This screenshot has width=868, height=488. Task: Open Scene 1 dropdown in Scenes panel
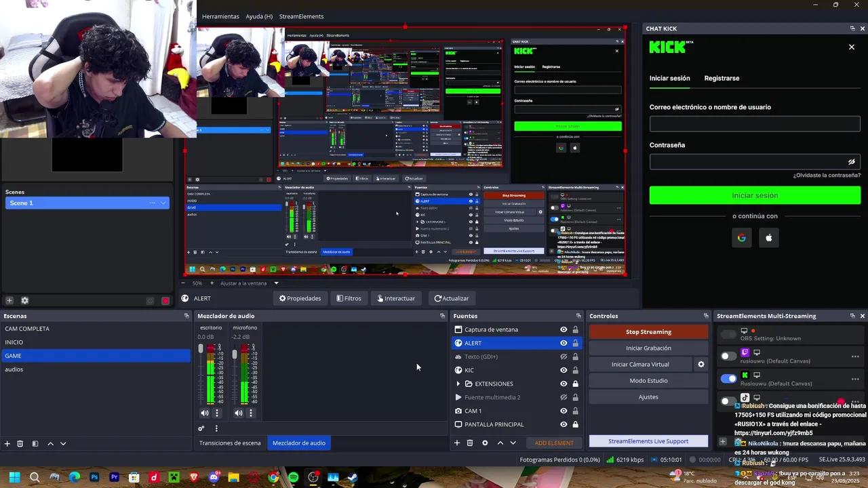pyautogui.click(x=163, y=203)
